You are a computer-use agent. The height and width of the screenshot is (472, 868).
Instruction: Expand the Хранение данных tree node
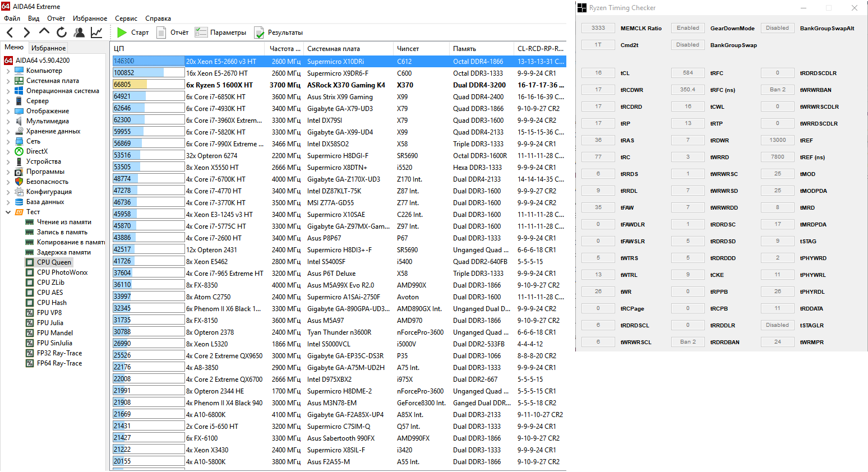(8, 132)
